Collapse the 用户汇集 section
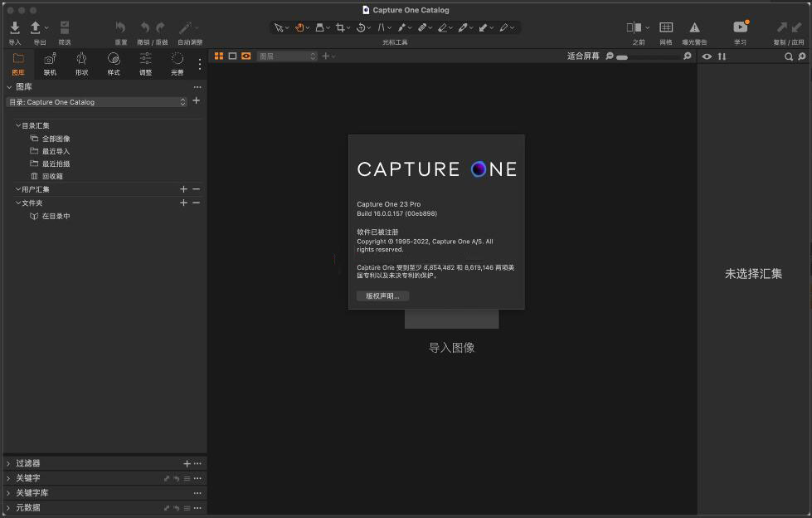This screenshot has height=518, width=812. click(18, 189)
